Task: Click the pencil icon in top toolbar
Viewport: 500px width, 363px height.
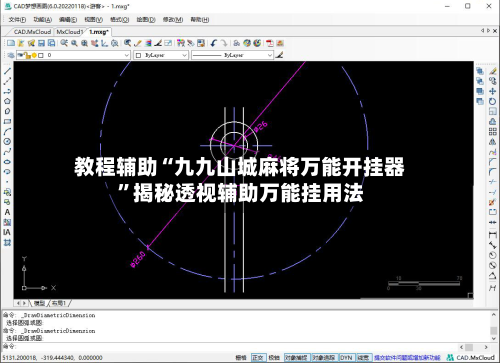Action: [x=137, y=43]
